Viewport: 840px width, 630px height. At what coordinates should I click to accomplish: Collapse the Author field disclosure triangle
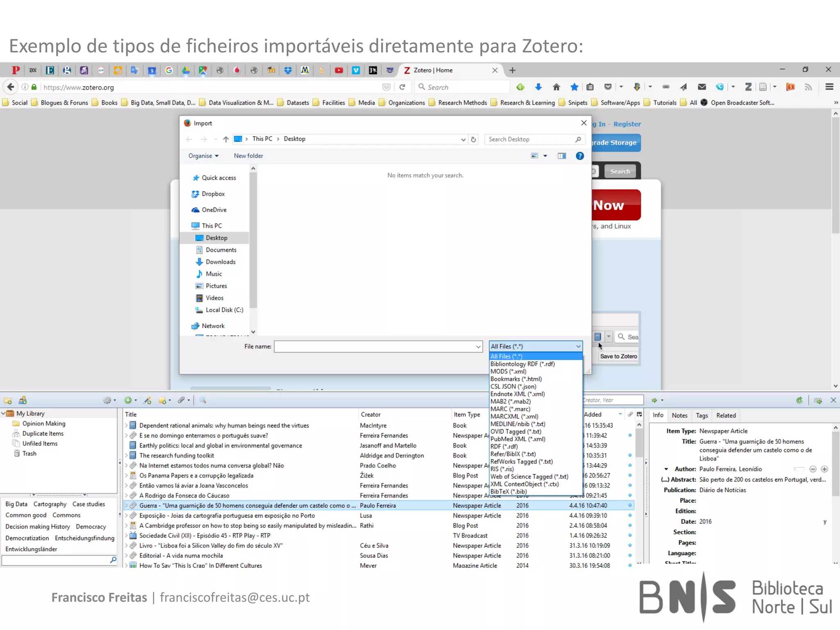click(x=666, y=469)
